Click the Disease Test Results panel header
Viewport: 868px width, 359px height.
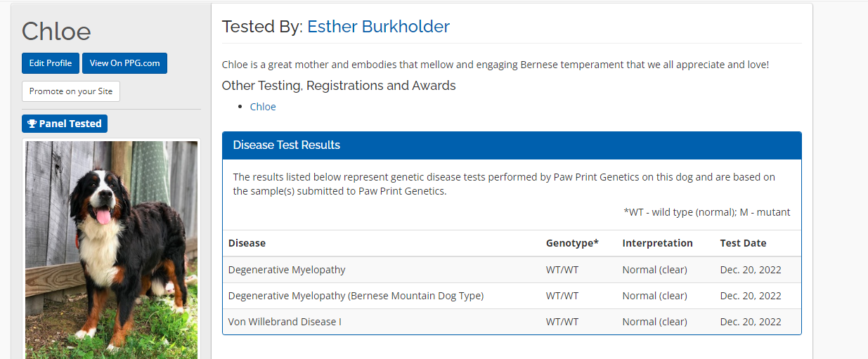[512, 145]
